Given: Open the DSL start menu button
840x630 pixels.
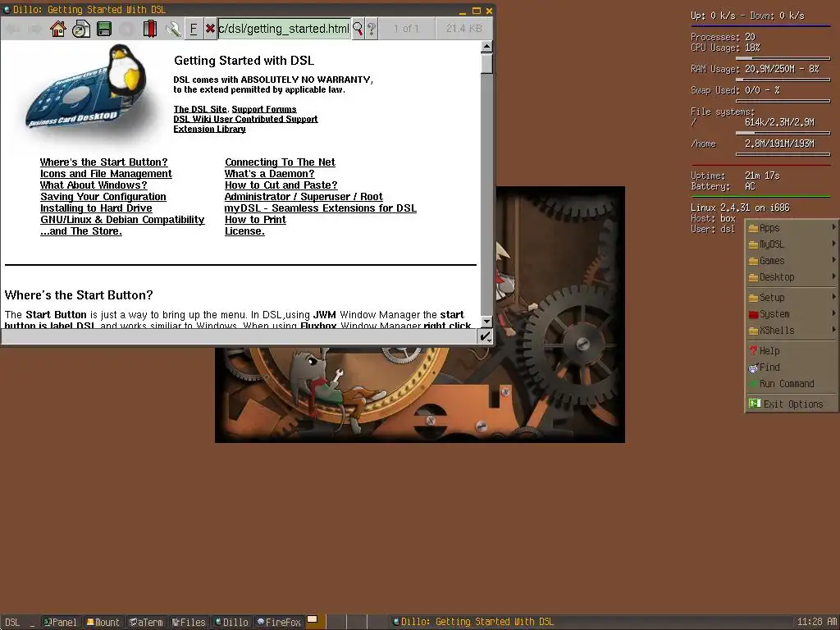Looking at the screenshot, I should (12, 622).
